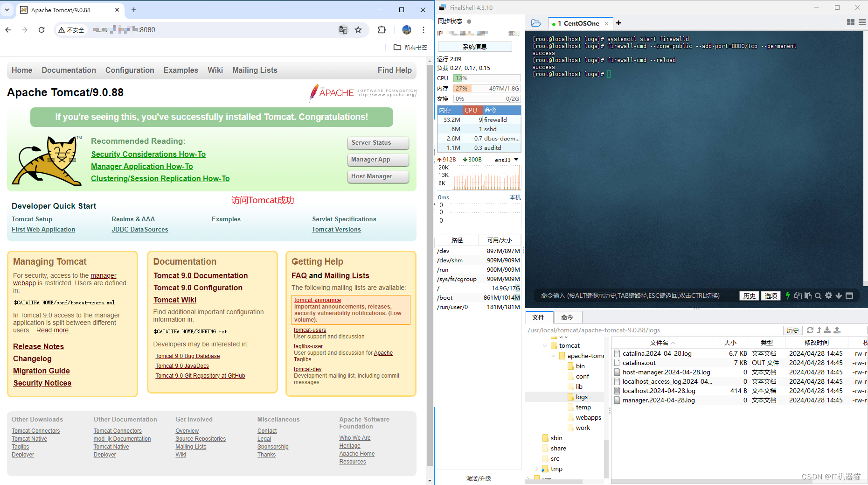Click the 复制 copy IP link
Image resolution: width=868 pixels, height=485 pixels.
click(514, 33)
